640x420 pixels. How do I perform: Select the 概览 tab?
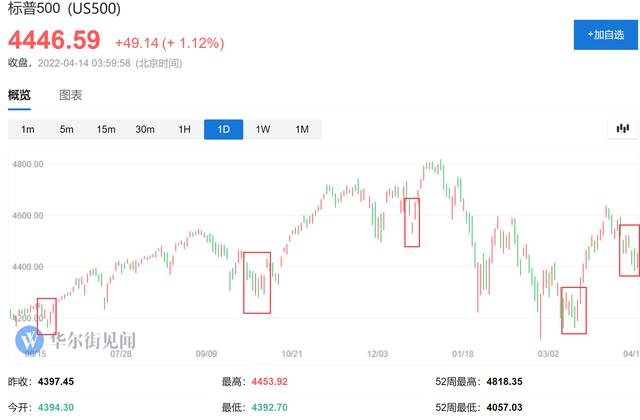pyautogui.click(x=19, y=95)
